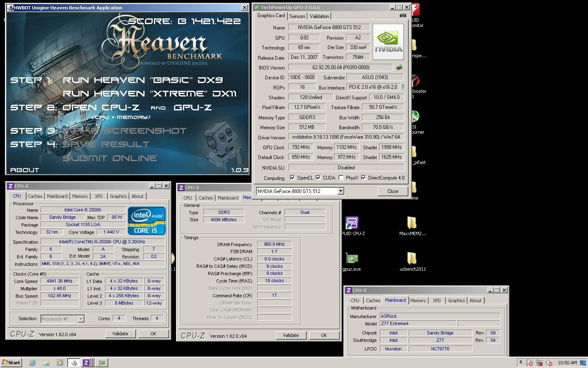Click RUN HEAVEN "BASIC" DX9
The height and width of the screenshot is (368, 588).
click(x=143, y=80)
